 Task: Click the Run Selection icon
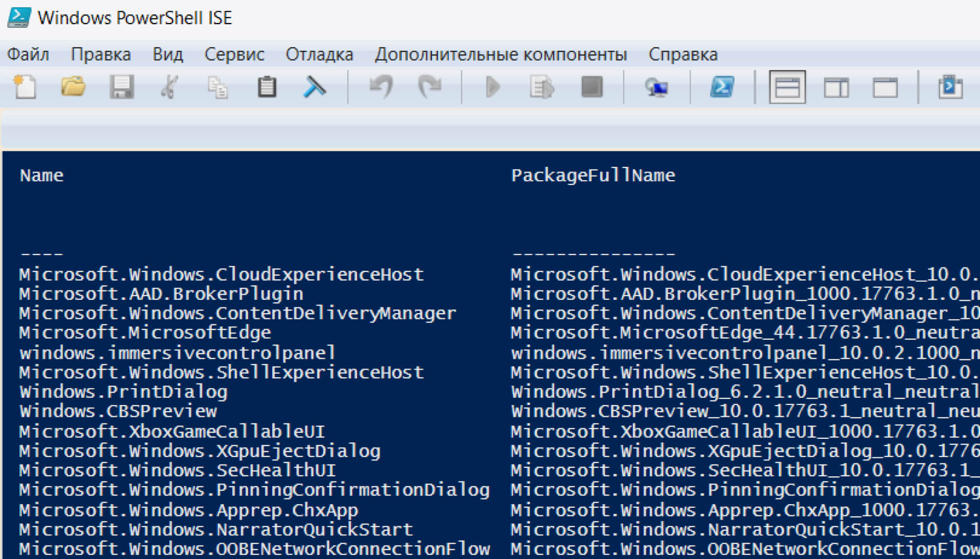tap(541, 87)
